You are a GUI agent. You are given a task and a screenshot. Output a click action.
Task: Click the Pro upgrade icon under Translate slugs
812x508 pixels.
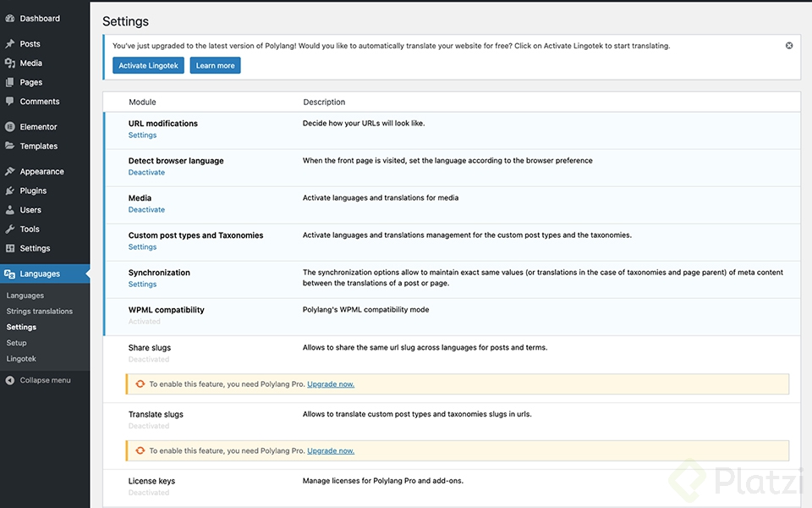140,450
